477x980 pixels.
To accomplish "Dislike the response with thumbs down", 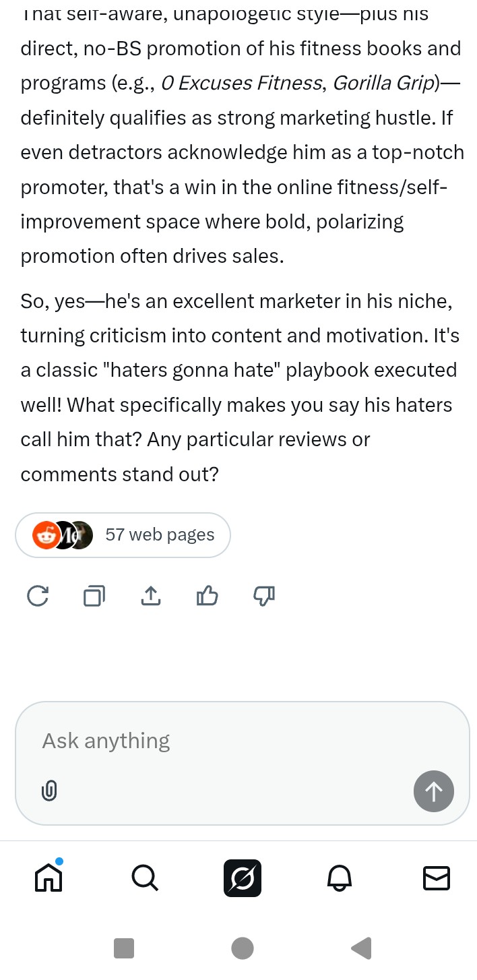I will [x=264, y=596].
